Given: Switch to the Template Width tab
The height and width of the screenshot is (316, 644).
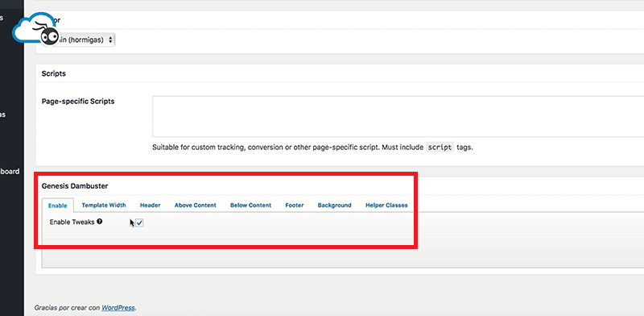Looking at the screenshot, I should pos(104,205).
